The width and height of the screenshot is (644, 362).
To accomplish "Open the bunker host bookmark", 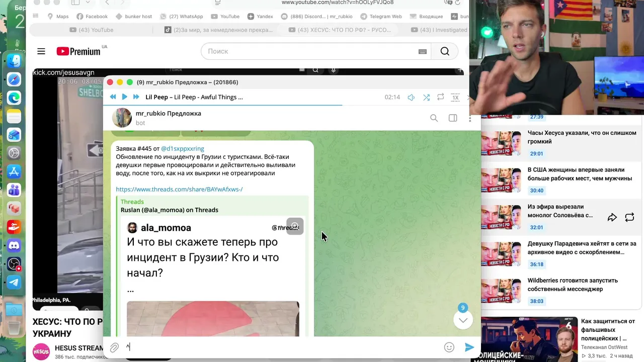I will click(134, 17).
